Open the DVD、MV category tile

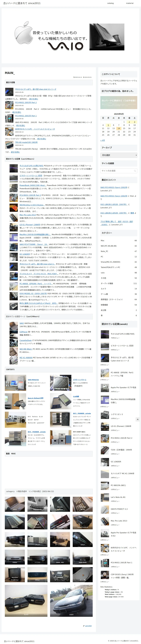coord(60,557)
